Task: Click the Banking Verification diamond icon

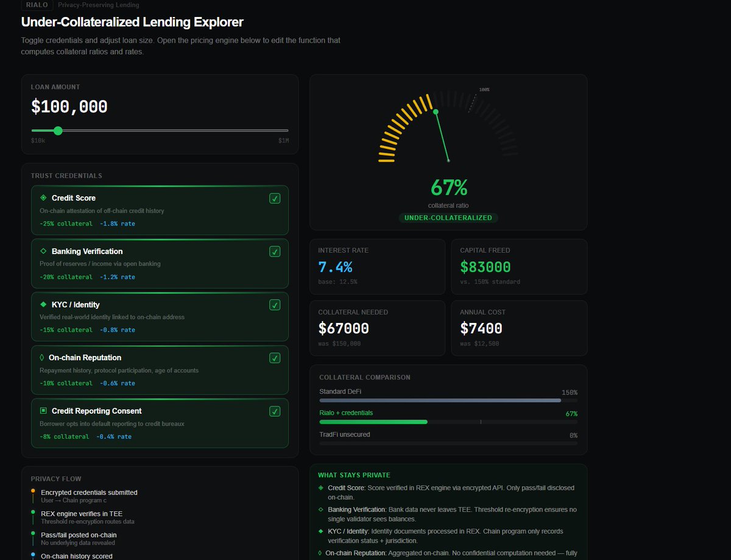Action: pos(43,251)
